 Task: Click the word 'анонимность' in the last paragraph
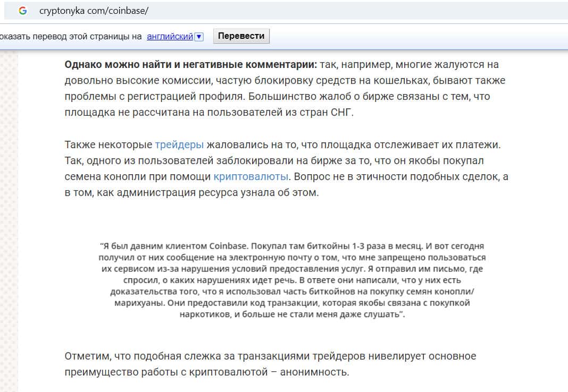pos(314,372)
